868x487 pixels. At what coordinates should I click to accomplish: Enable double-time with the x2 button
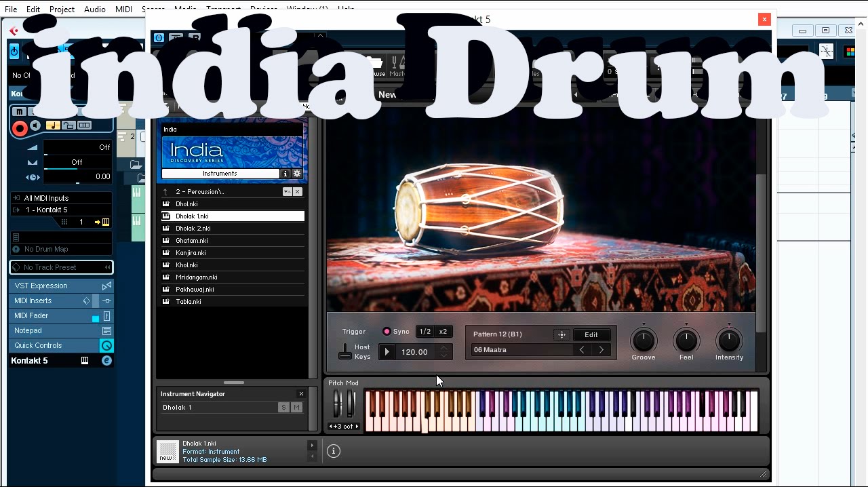coord(443,332)
